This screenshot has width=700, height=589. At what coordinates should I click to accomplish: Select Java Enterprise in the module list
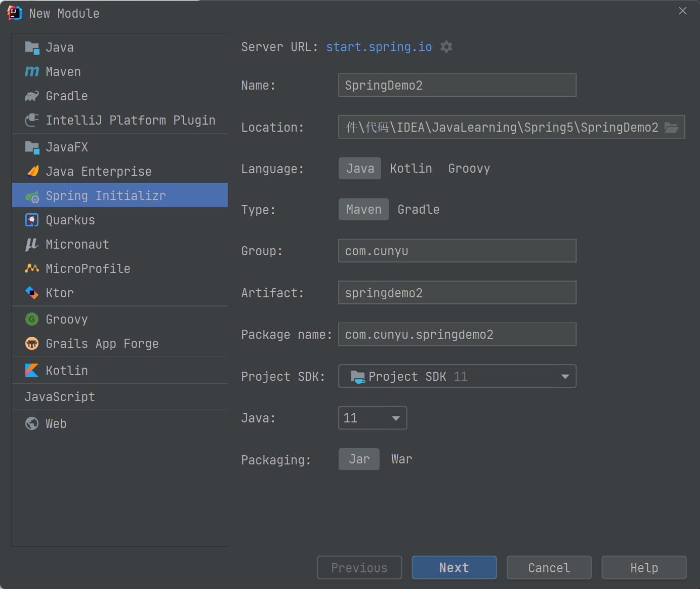(x=99, y=172)
